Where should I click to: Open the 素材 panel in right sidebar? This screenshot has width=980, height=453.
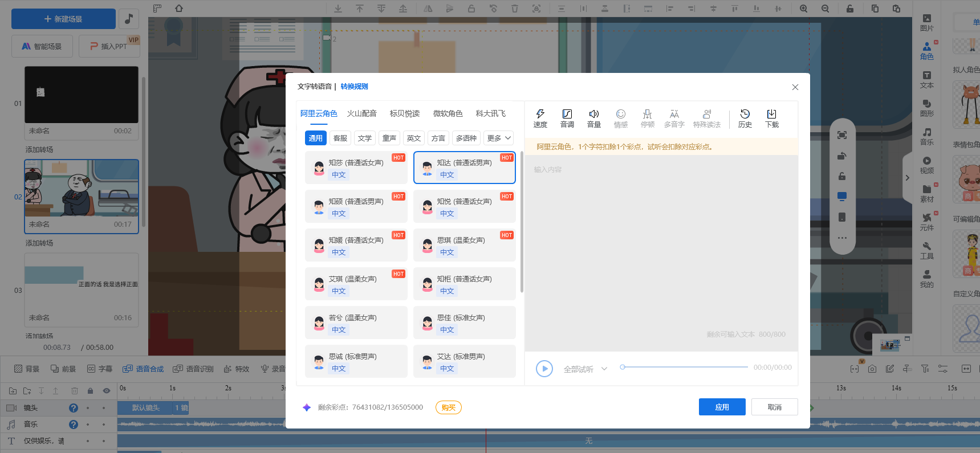click(x=926, y=194)
